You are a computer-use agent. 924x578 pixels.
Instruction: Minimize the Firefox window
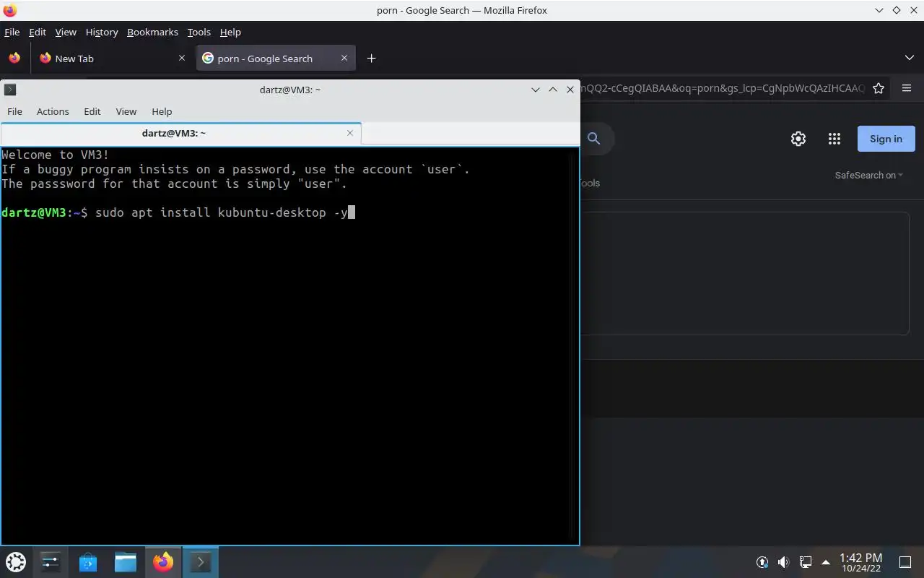coord(879,10)
